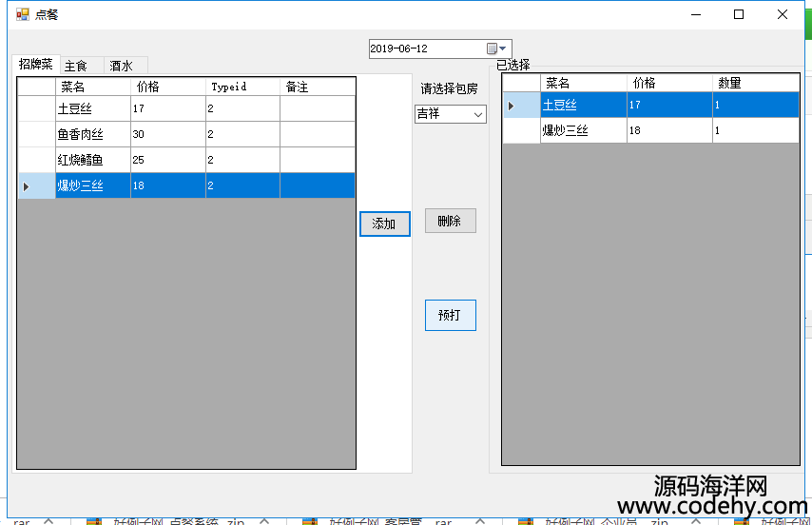Click the Typeid column header
Image resolution: width=812 pixels, height=525 pixels.
[242, 87]
